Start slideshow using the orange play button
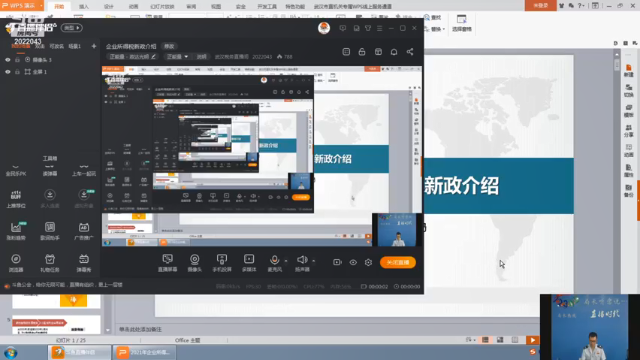The image size is (640, 360). (x=532, y=340)
